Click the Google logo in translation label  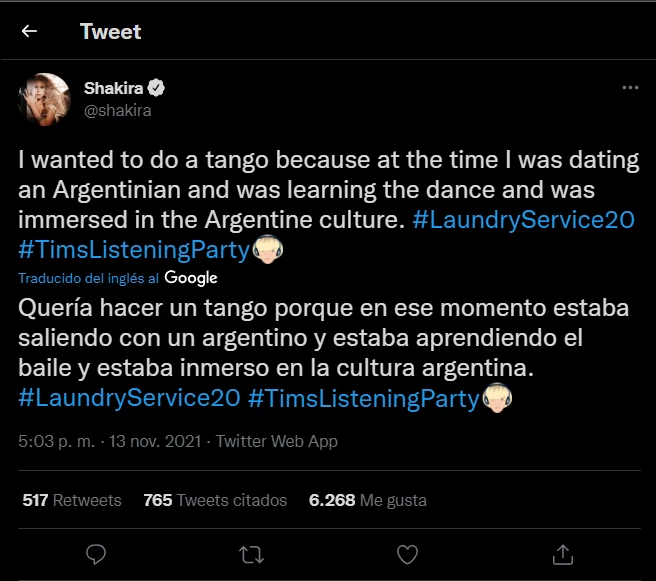pyautogui.click(x=191, y=277)
